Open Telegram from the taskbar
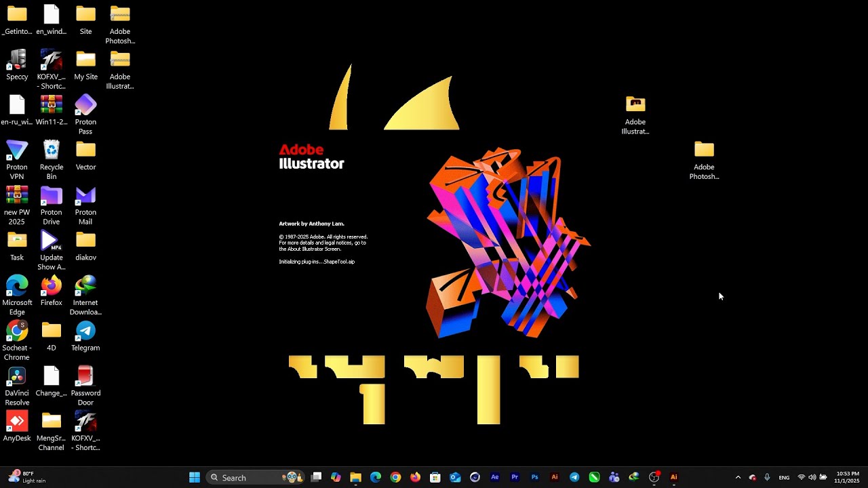The height and width of the screenshot is (488, 868). [x=574, y=477]
